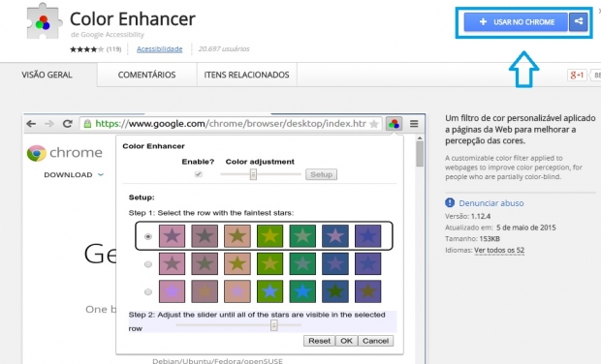Click the tan orange swatch in the second row
Viewport: 601px width, 364px height.
237,263
